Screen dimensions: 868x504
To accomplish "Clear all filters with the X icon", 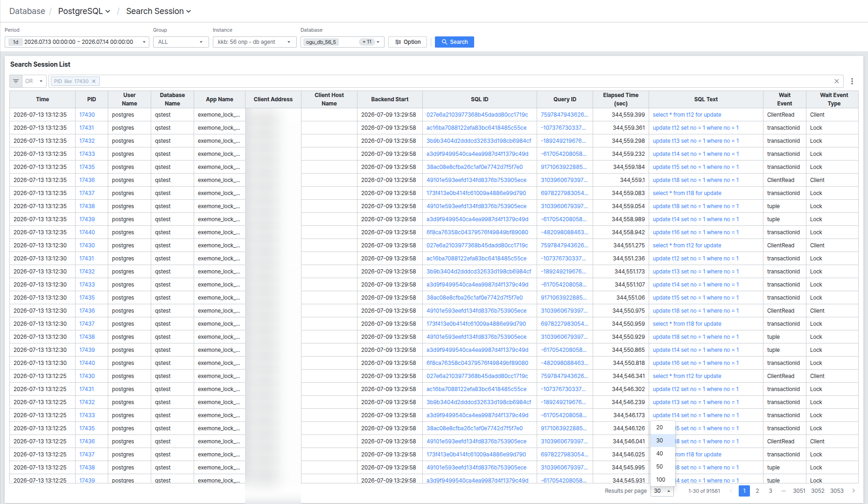I will tap(837, 81).
